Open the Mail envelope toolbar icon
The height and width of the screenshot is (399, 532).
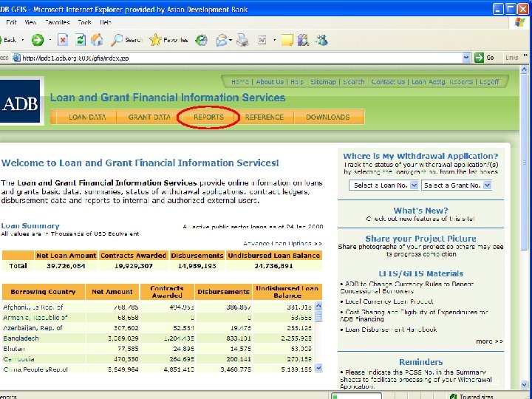pos(222,41)
